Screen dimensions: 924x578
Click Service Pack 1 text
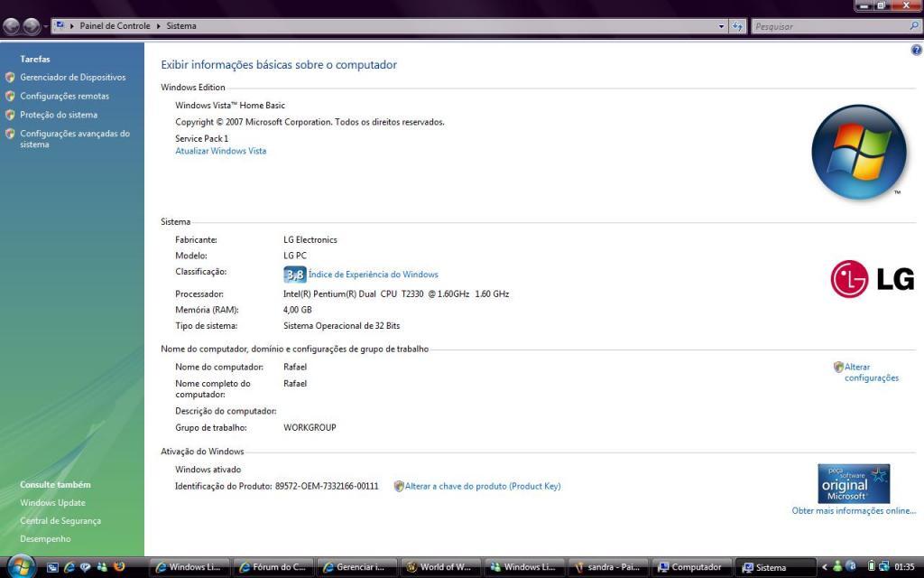pyautogui.click(x=201, y=138)
